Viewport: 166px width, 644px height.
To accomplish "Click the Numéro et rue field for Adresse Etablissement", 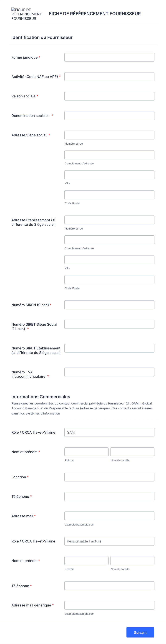I will pyautogui.click(x=109, y=219).
